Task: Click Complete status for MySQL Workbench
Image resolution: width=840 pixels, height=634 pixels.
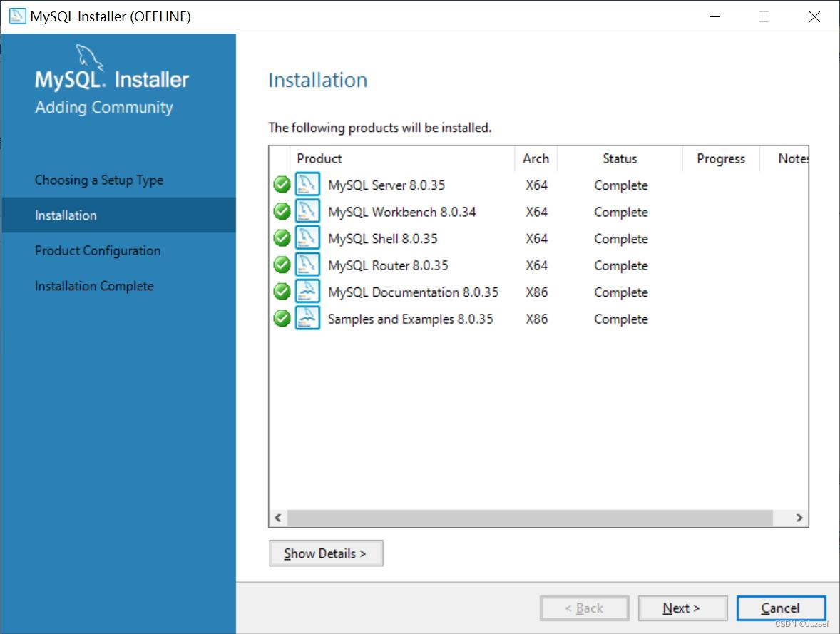Action: [621, 213]
